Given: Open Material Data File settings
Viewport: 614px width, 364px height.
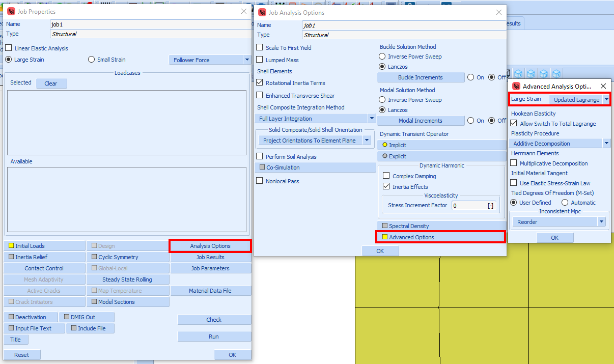Looking at the screenshot, I should click(210, 291).
